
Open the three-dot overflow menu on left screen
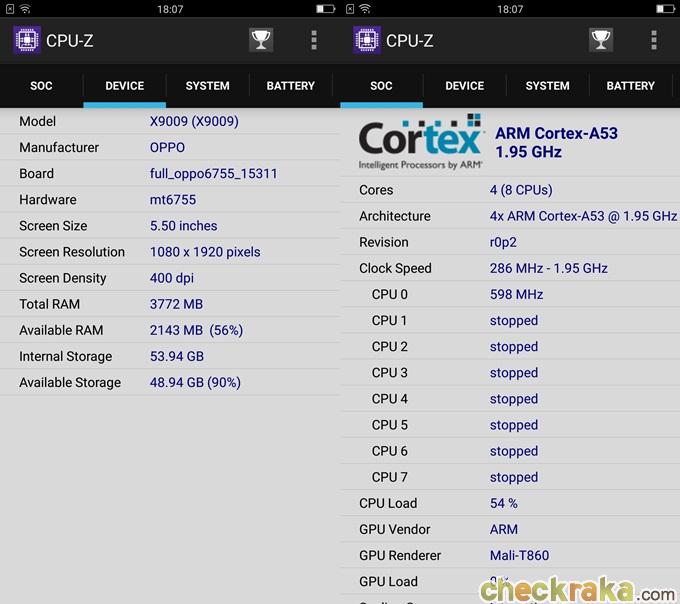pos(314,40)
